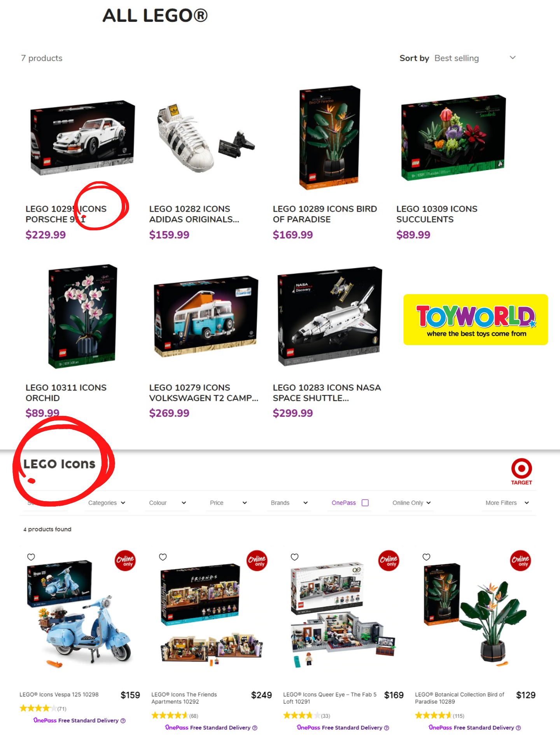The height and width of the screenshot is (747, 560).
Task: Click the NASA Space Shuttle product image
Action: [330, 316]
